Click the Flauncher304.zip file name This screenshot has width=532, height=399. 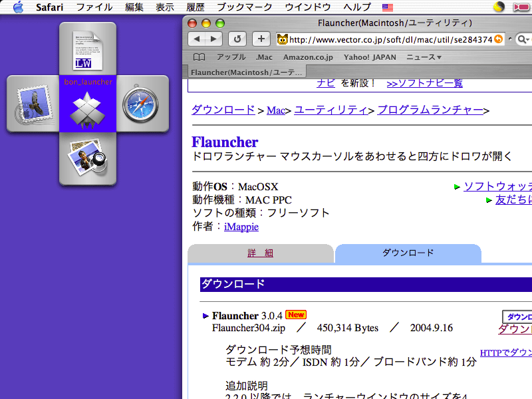pyautogui.click(x=249, y=328)
